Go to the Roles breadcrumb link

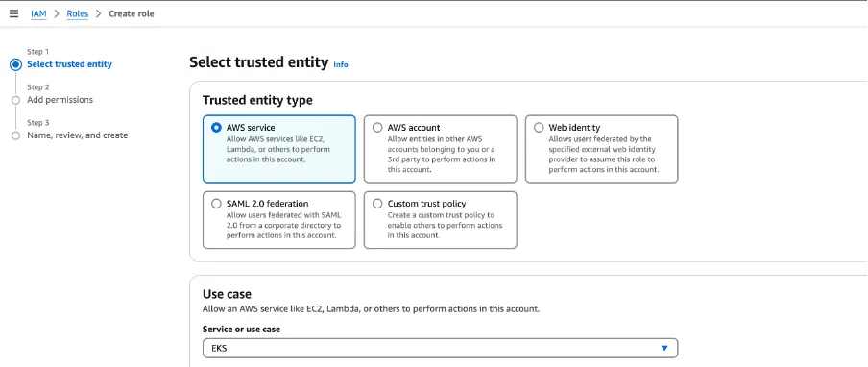(78, 13)
